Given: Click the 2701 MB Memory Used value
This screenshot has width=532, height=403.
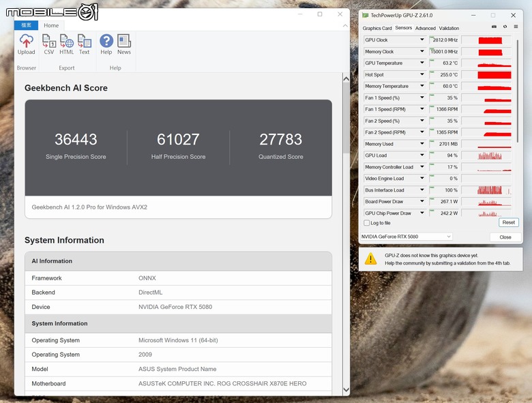Looking at the screenshot, I should click(444, 144).
